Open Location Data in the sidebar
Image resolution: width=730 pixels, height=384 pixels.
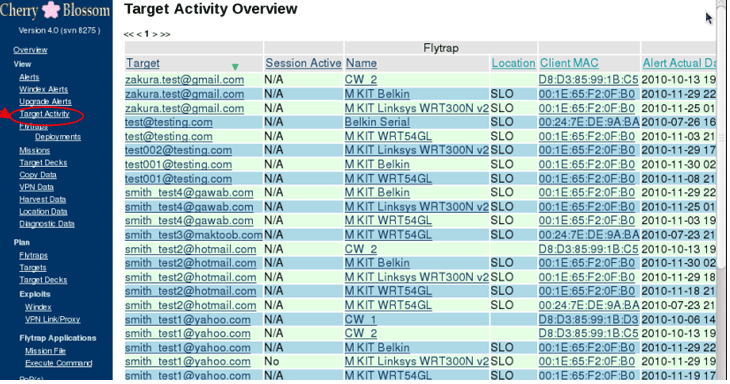(x=43, y=211)
